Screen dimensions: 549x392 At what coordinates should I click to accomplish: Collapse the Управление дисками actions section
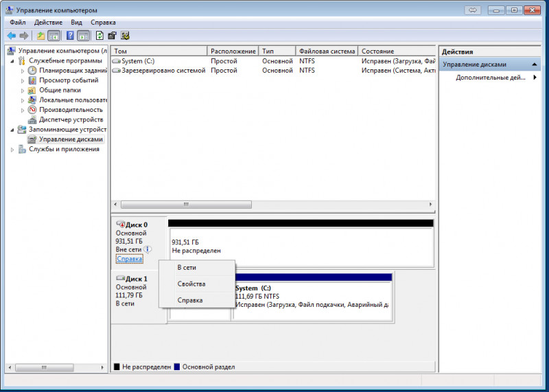(535, 65)
